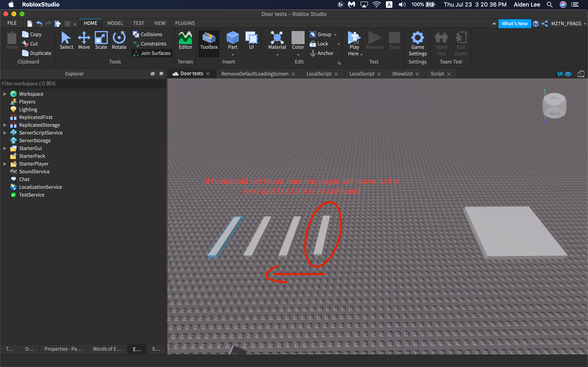
Task: Switch to the MODEL ribbon tab
Action: click(115, 23)
